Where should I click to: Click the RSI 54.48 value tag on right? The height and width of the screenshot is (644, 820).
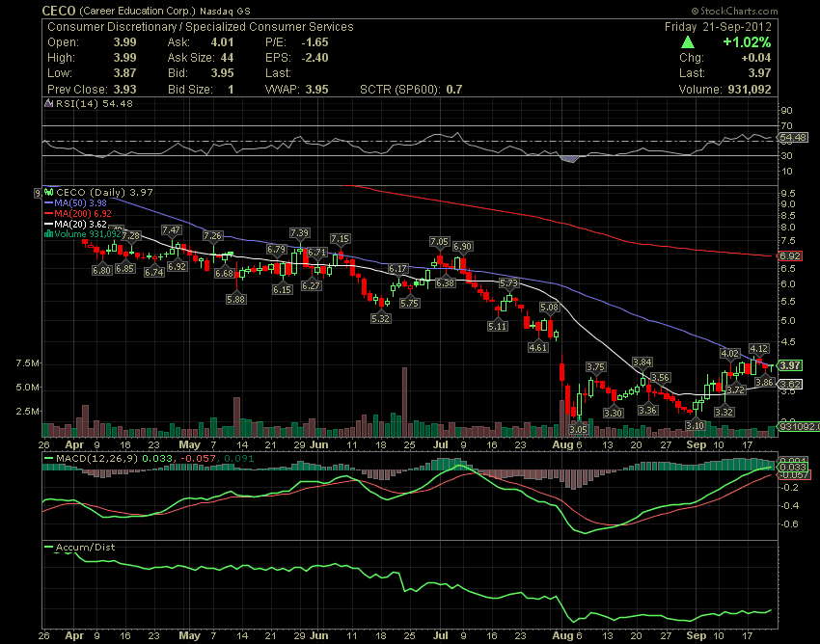(x=793, y=138)
